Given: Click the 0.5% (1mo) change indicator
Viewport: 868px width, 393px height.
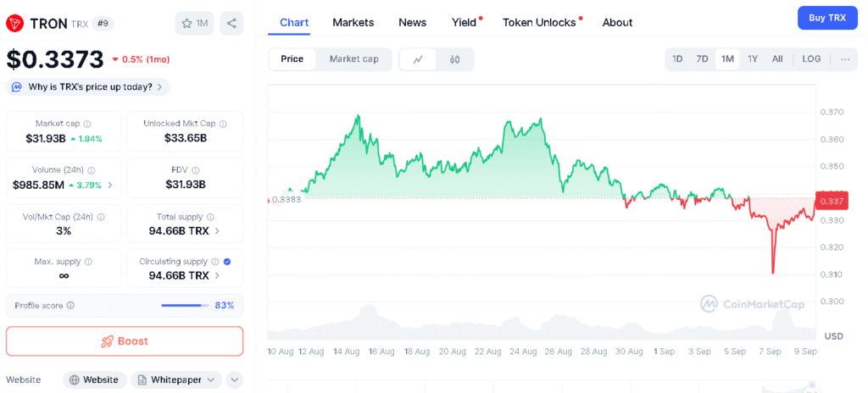Looking at the screenshot, I should pos(141,60).
